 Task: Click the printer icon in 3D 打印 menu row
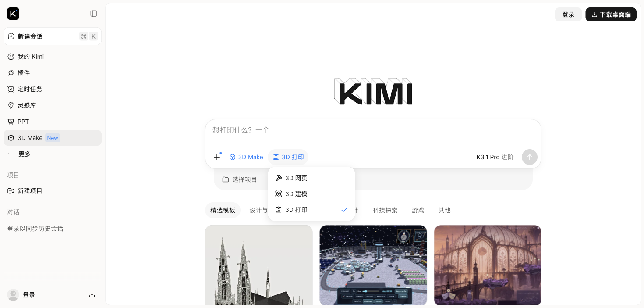[279, 210]
